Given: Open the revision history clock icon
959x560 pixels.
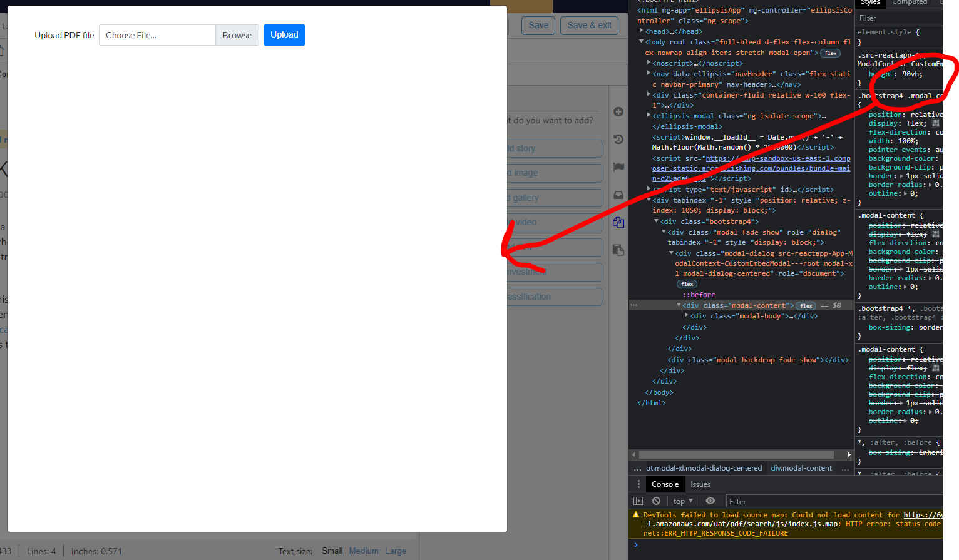Looking at the screenshot, I should coord(618,140).
